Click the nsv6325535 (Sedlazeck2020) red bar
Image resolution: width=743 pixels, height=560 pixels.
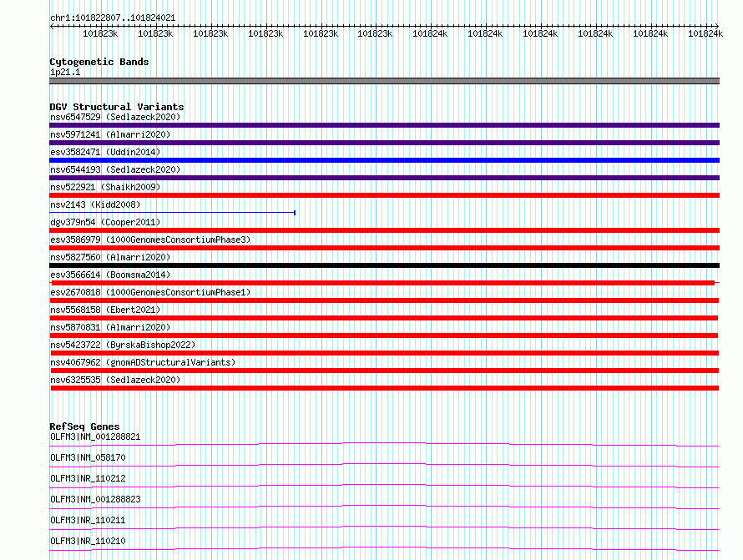click(x=384, y=388)
